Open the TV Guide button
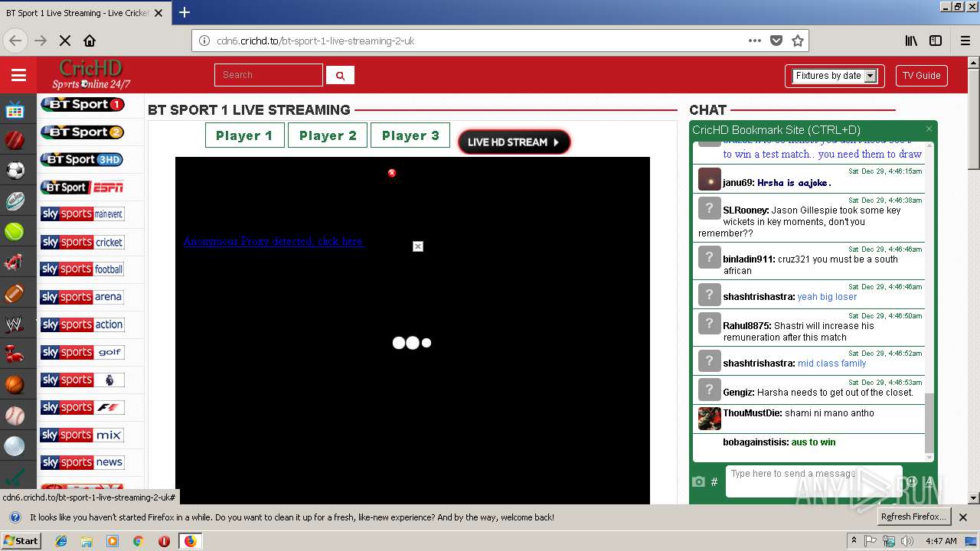This screenshot has width=980, height=551. (921, 76)
